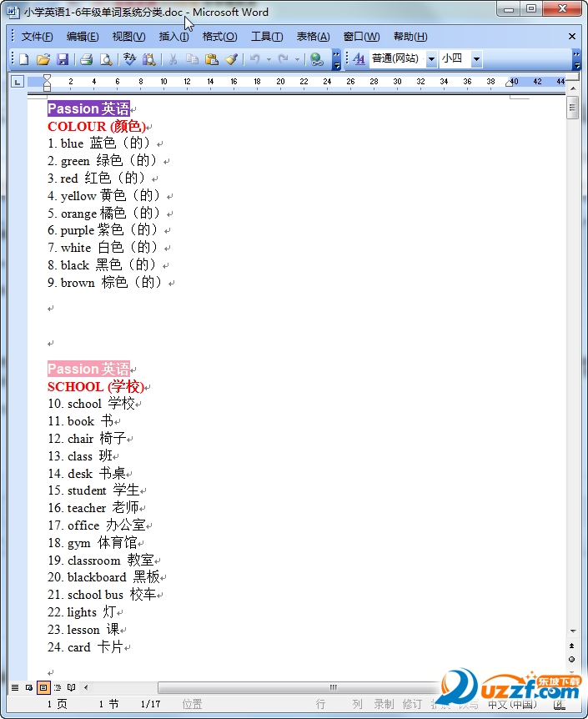Switch to Outline view
This screenshot has height=719, width=588.
(x=58, y=687)
